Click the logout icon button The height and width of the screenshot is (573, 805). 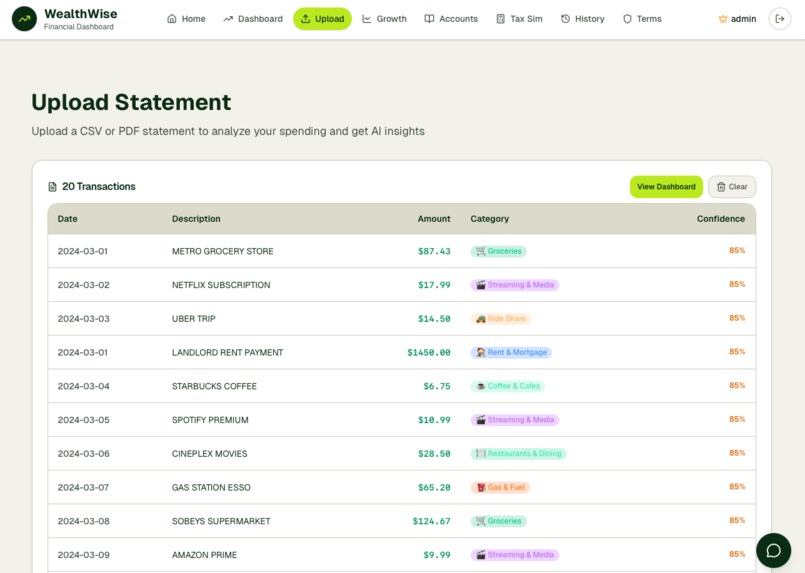click(779, 19)
